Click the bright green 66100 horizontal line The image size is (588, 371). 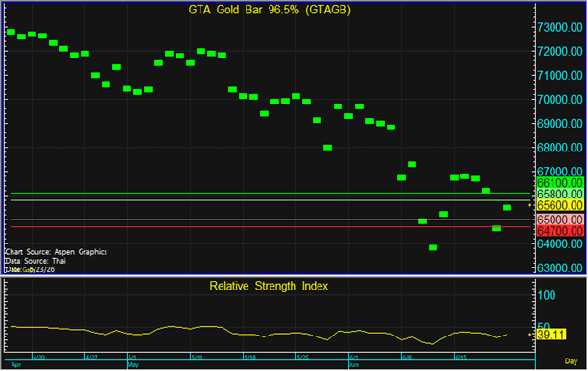(270, 193)
